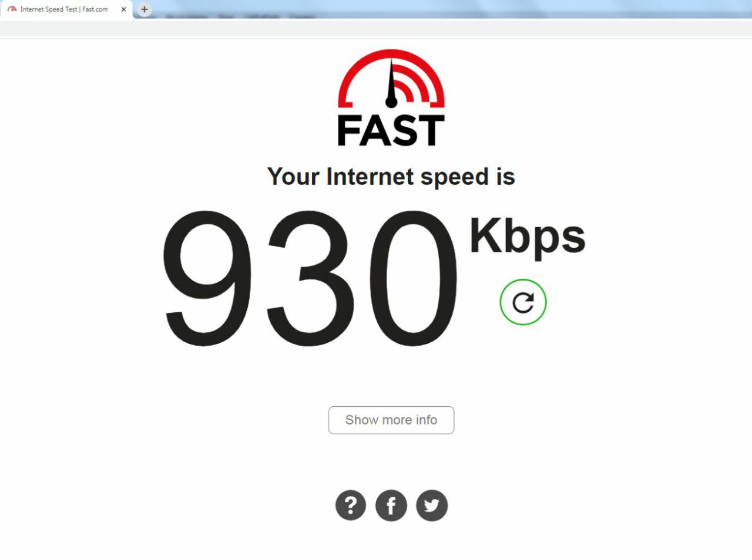The height and width of the screenshot is (560, 752).
Task: Click the FAST wordmark below the gauge
Action: click(x=391, y=130)
